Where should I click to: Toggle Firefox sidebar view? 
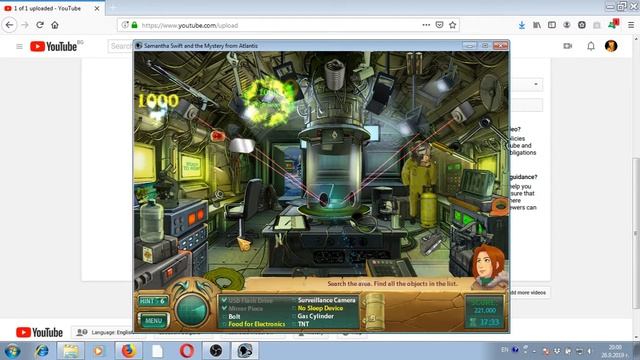552,25
